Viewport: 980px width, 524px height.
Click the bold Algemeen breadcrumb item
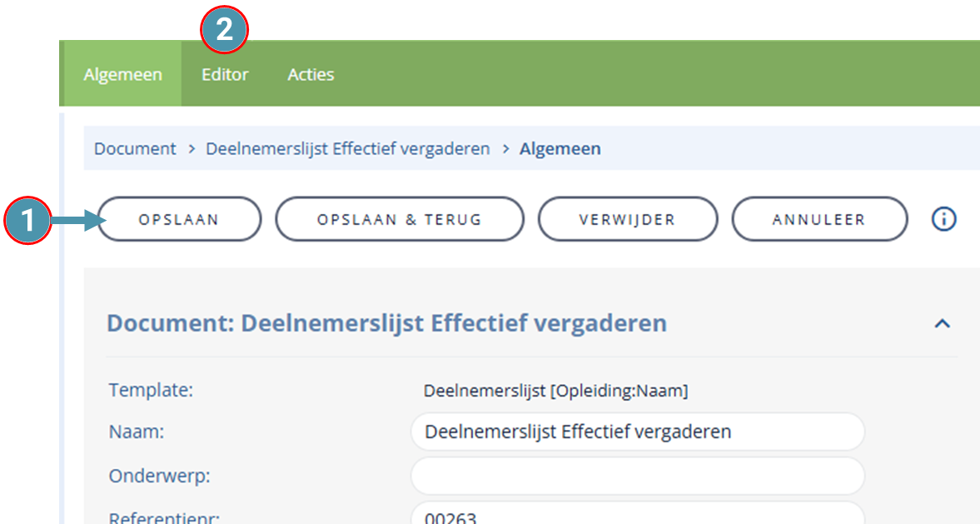560,149
